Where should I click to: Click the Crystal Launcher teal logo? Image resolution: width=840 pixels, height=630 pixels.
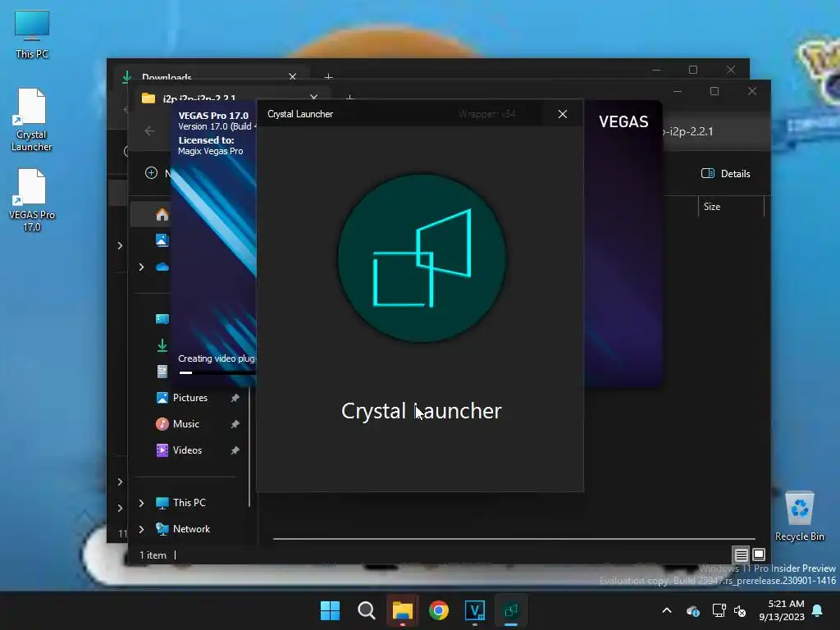(x=422, y=258)
